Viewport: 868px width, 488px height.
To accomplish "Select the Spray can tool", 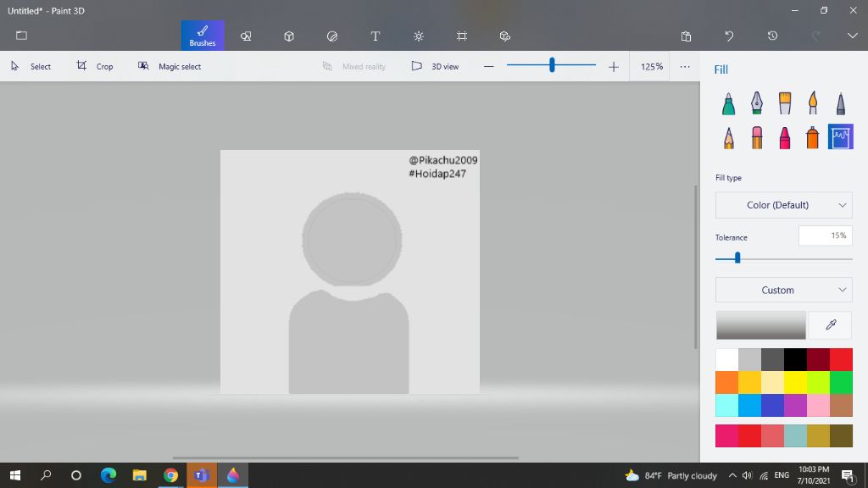I will pyautogui.click(x=812, y=136).
